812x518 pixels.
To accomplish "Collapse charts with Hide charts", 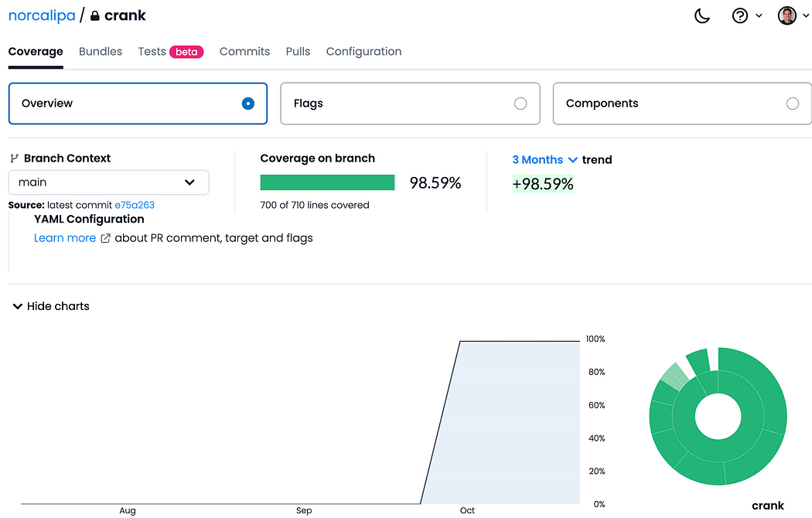I will point(51,306).
